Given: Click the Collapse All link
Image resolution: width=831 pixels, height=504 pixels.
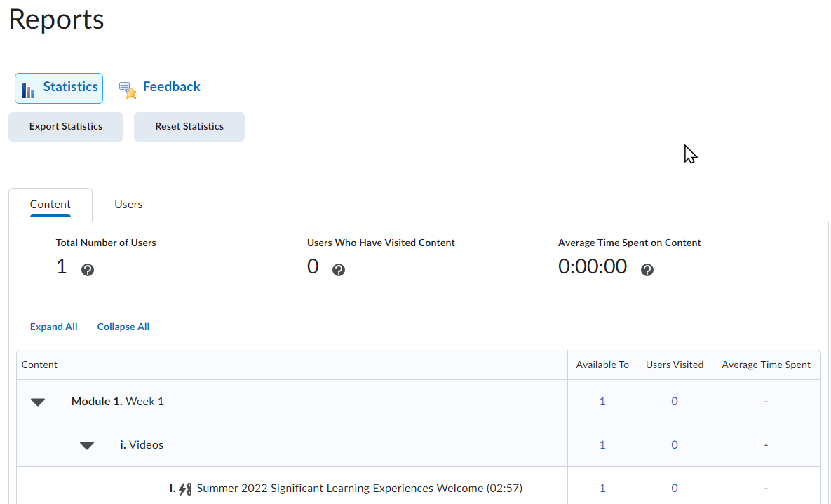Looking at the screenshot, I should pos(123,327).
